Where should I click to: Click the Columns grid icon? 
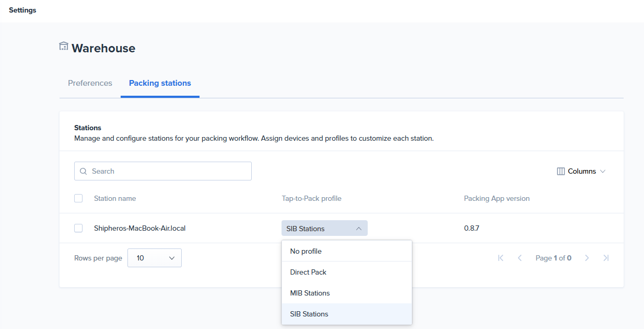tap(561, 172)
